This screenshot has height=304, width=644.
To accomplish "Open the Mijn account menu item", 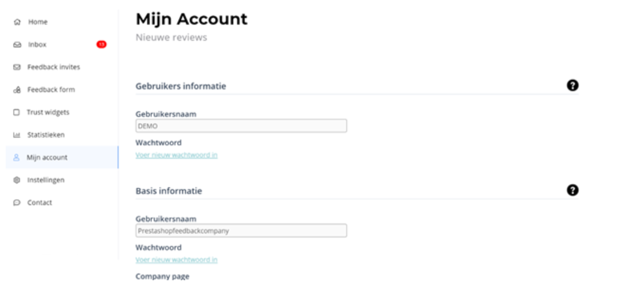I will [x=47, y=157].
